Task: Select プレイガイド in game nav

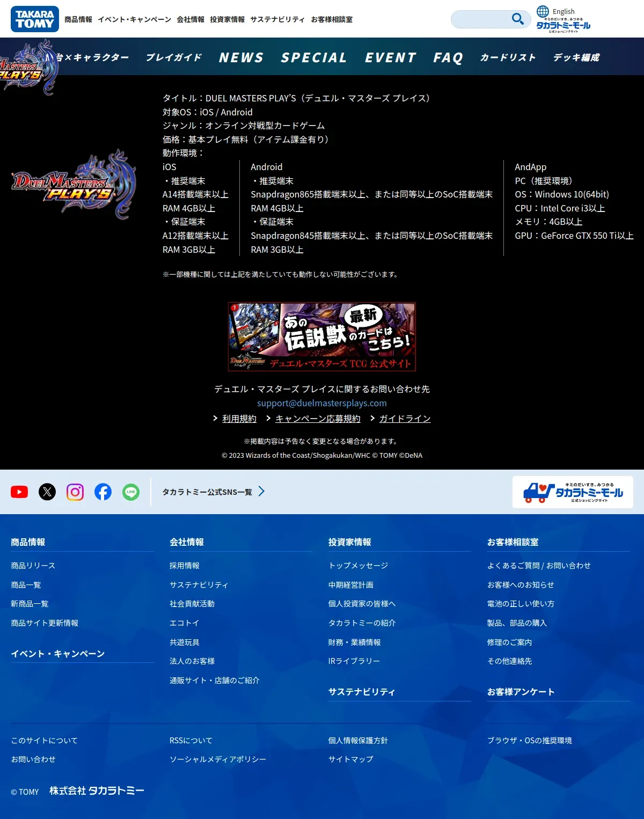Action: tap(174, 57)
